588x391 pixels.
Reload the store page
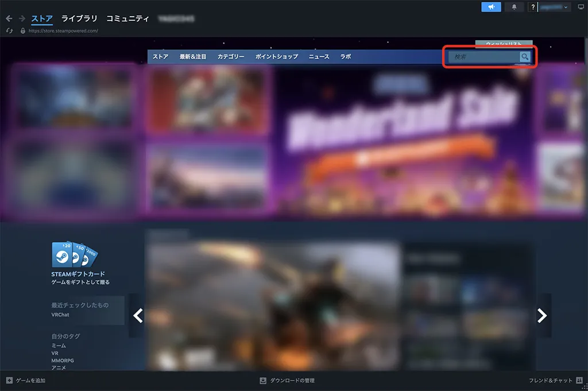click(x=9, y=31)
